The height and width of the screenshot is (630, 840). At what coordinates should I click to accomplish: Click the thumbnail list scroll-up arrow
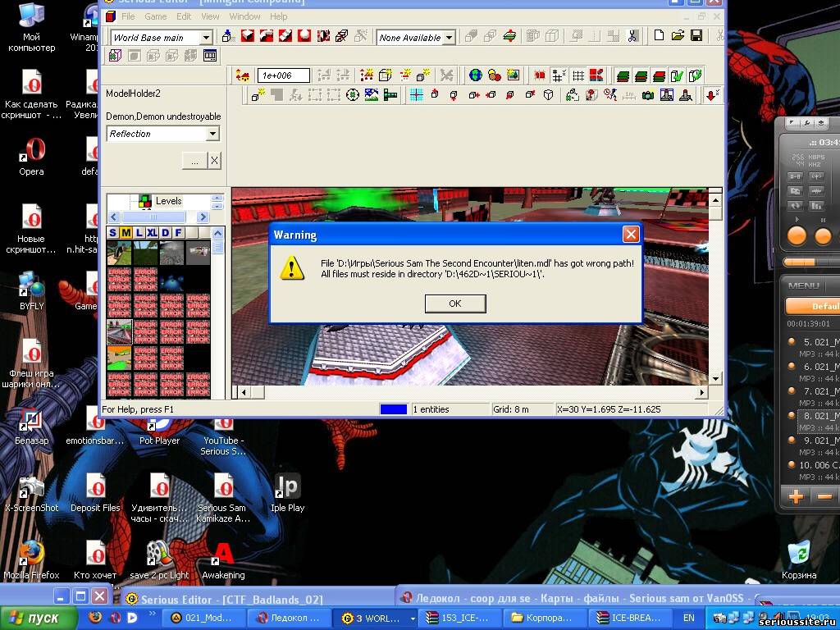(x=217, y=232)
